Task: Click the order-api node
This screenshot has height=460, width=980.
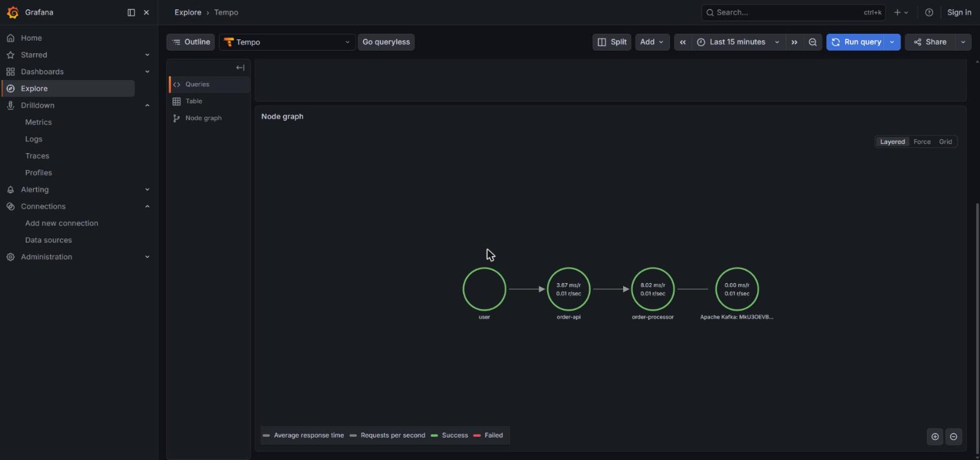Action: [569, 289]
